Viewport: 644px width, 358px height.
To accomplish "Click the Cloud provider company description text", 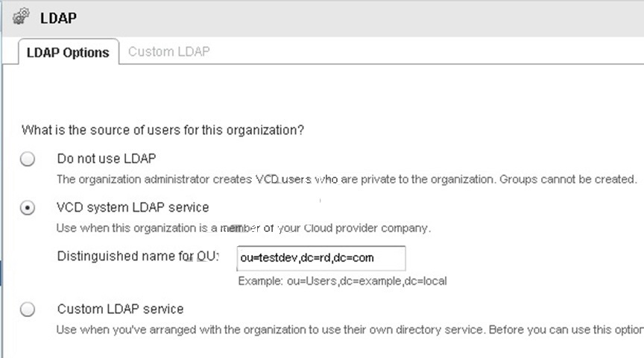I will 244,227.
